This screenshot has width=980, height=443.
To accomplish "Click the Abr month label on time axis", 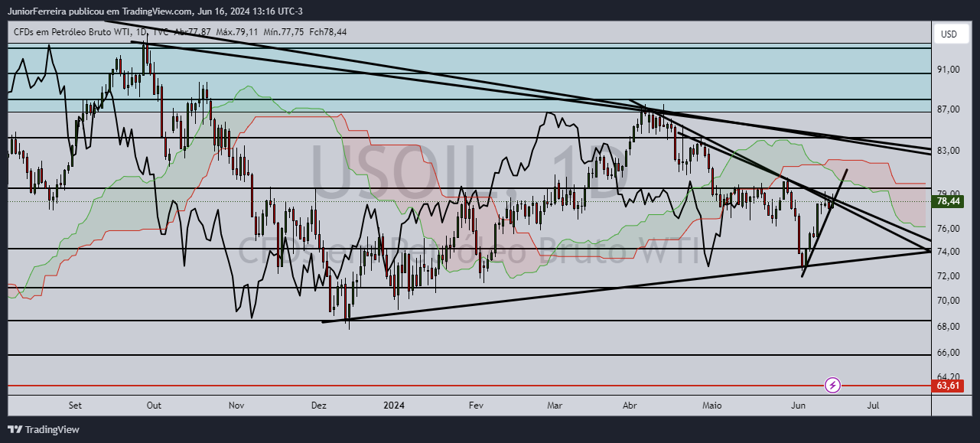I will [x=630, y=406].
